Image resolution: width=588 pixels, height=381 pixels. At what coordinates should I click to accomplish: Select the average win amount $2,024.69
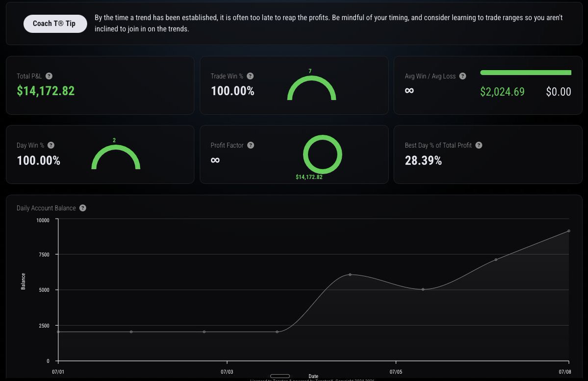(x=503, y=92)
